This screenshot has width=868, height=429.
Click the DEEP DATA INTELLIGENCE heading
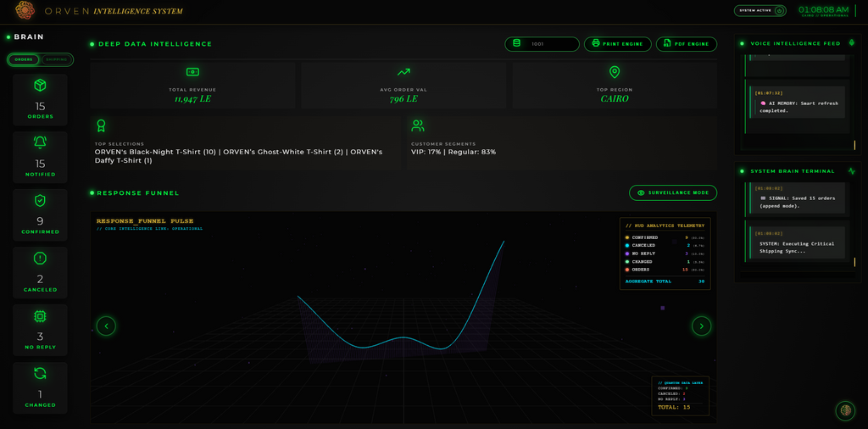155,44
